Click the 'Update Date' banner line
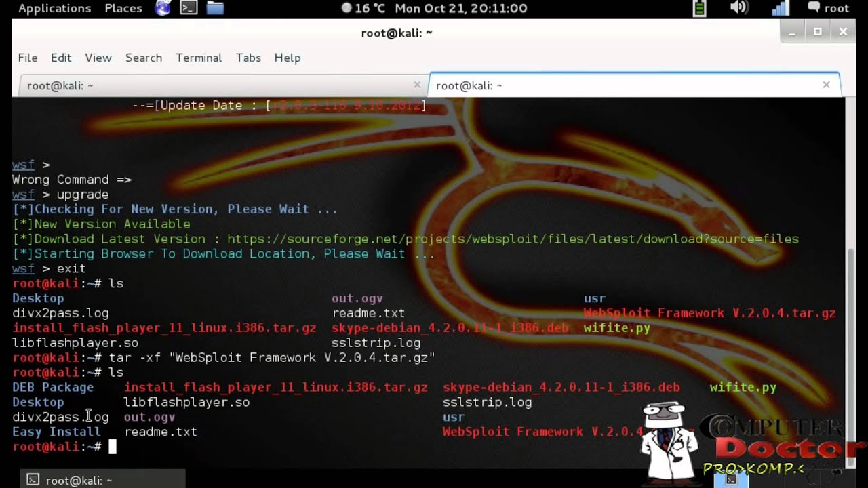 tap(279, 106)
